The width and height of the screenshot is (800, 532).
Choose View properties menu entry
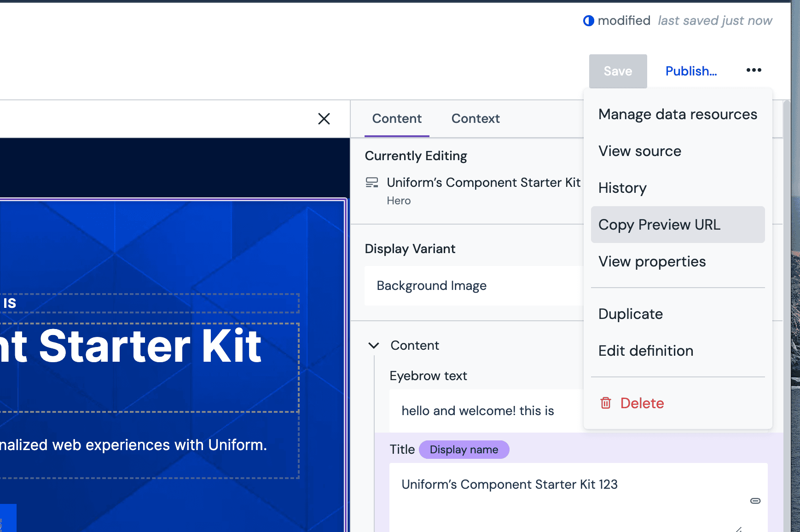(678, 261)
